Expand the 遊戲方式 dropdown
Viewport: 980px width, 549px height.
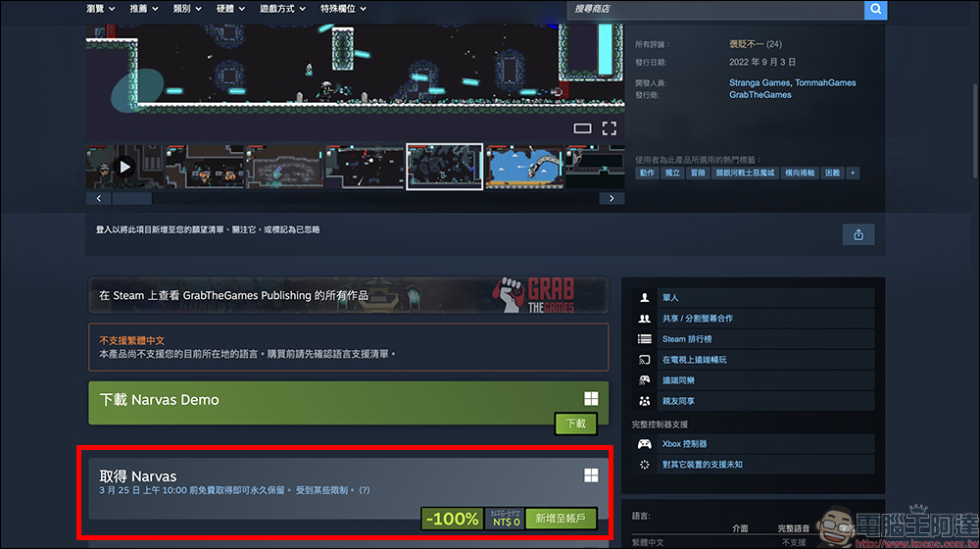282,9
